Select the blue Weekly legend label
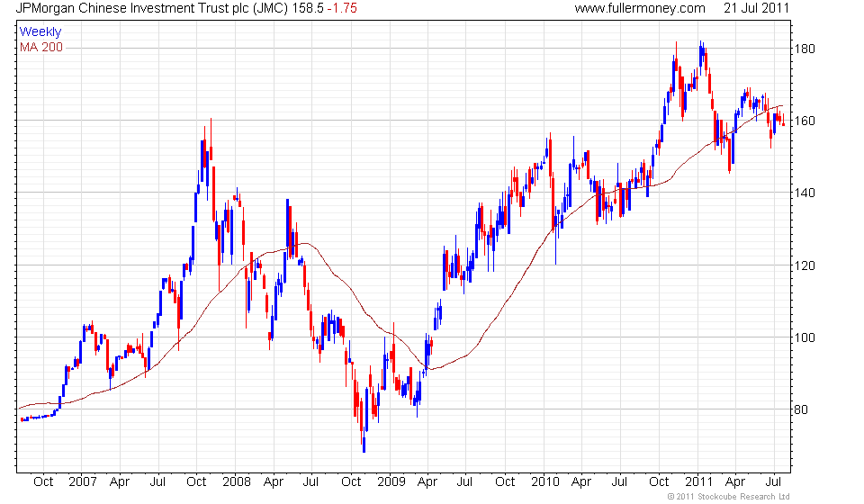Image resolution: width=864 pixels, height=504 pixels. click(40, 31)
